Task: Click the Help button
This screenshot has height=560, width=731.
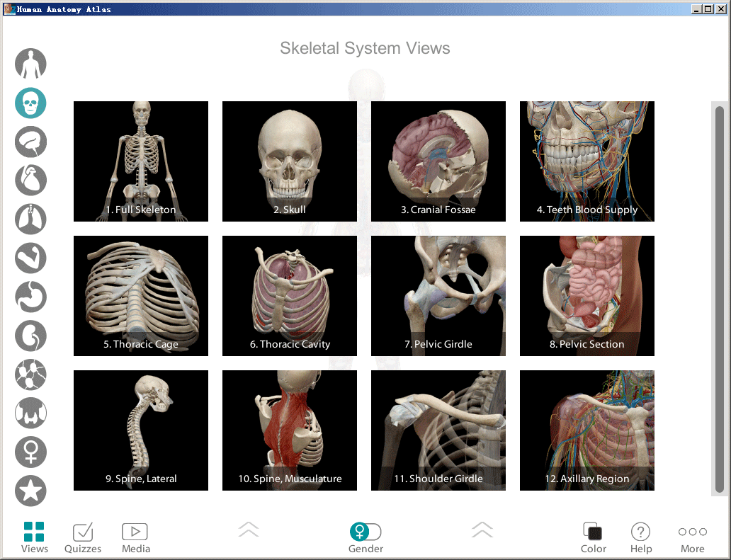Action: click(x=640, y=537)
